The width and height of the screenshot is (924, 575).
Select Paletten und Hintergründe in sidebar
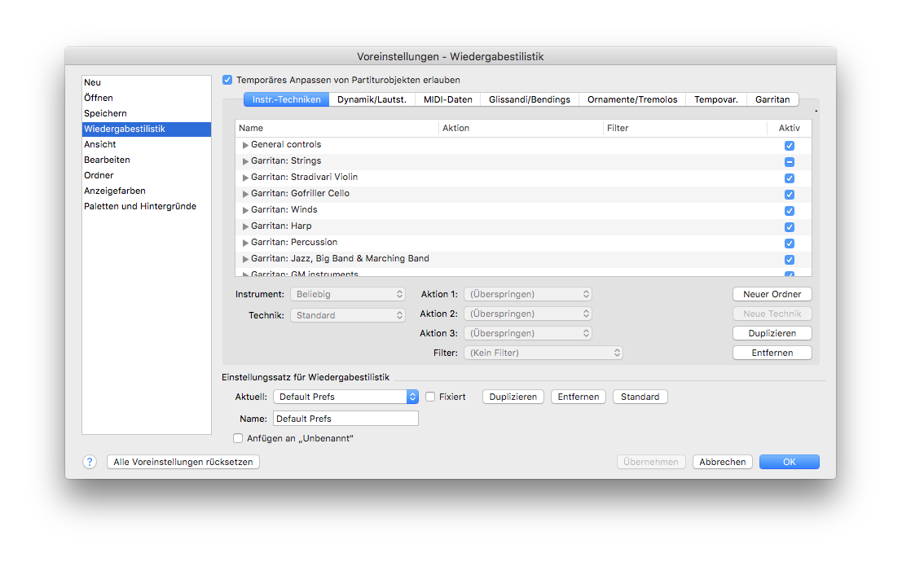point(147,206)
